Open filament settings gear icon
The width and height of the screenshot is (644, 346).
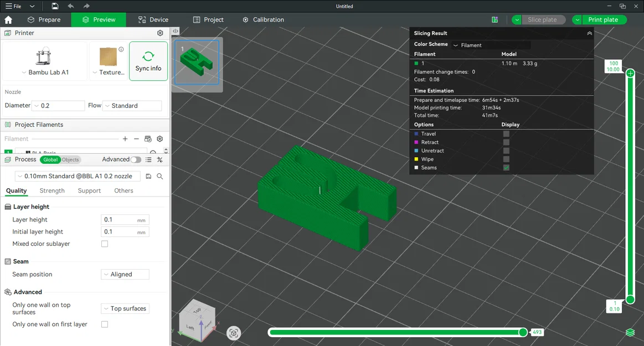pyautogui.click(x=160, y=139)
